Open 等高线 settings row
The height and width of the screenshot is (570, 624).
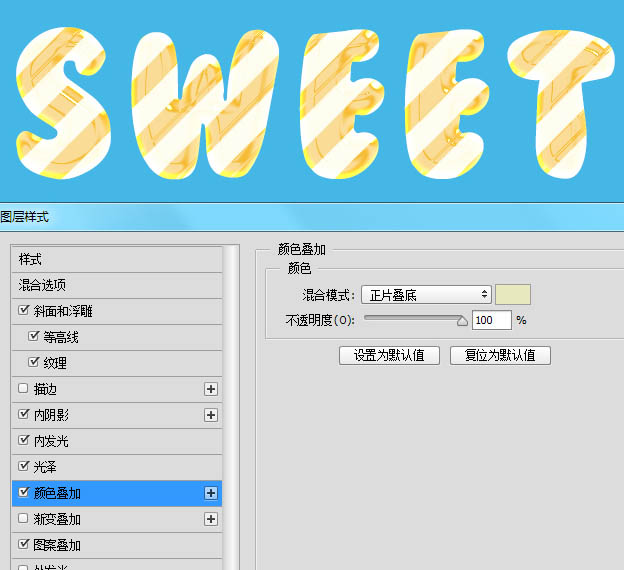click(x=117, y=338)
